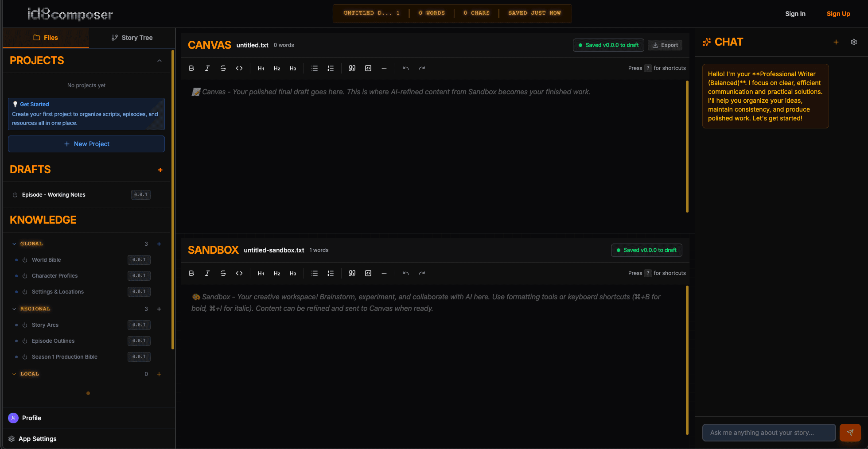Insert a horizontal rule in the Sandbox toolbar
Screen dimensions: 868x449
[x=384, y=273]
